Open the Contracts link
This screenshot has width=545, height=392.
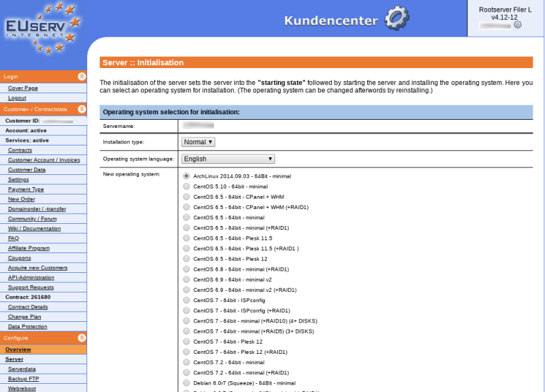(20, 150)
